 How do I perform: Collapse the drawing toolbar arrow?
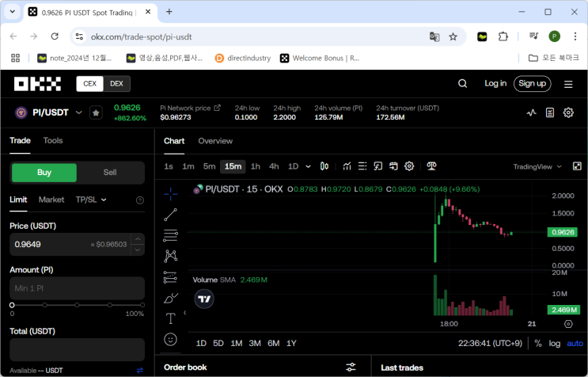(184, 313)
